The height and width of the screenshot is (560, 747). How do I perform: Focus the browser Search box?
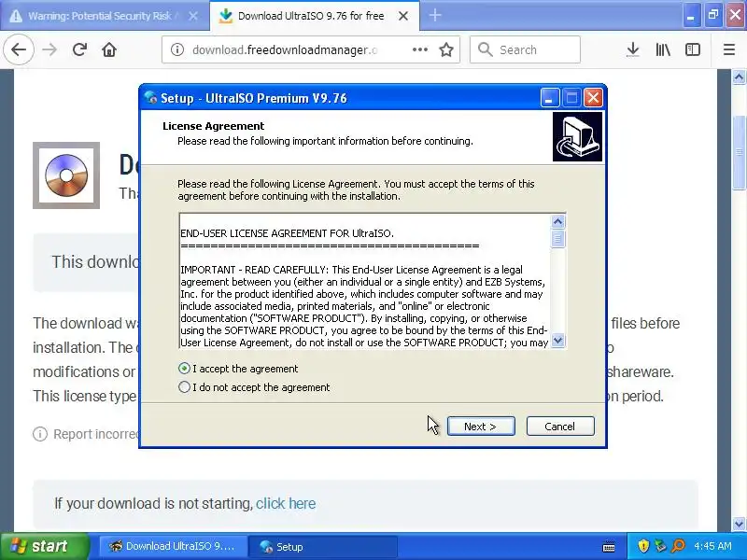click(525, 49)
